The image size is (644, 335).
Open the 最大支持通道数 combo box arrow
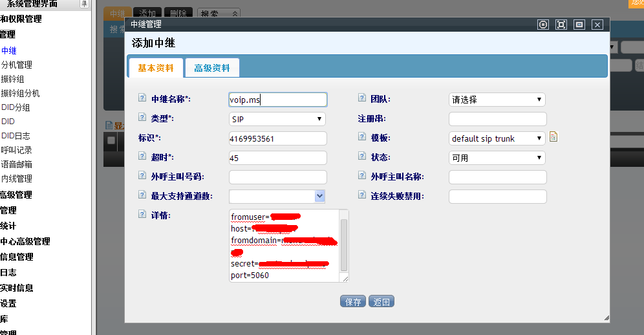click(319, 196)
